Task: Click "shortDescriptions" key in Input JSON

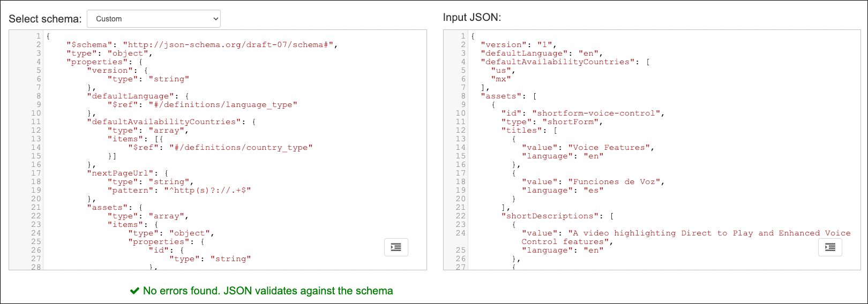Action: (x=550, y=216)
